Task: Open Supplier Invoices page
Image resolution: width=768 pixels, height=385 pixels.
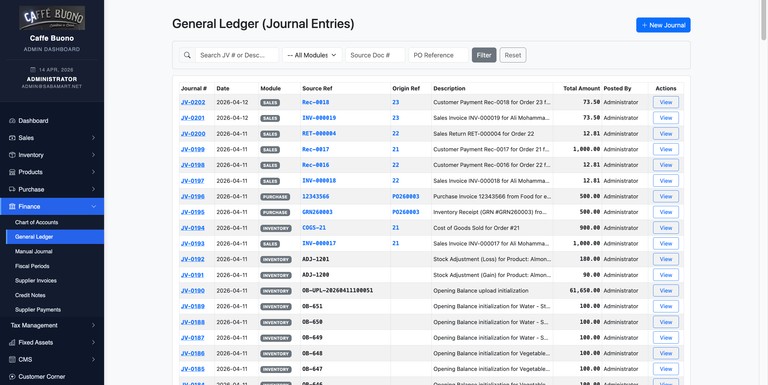Action: click(x=36, y=281)
